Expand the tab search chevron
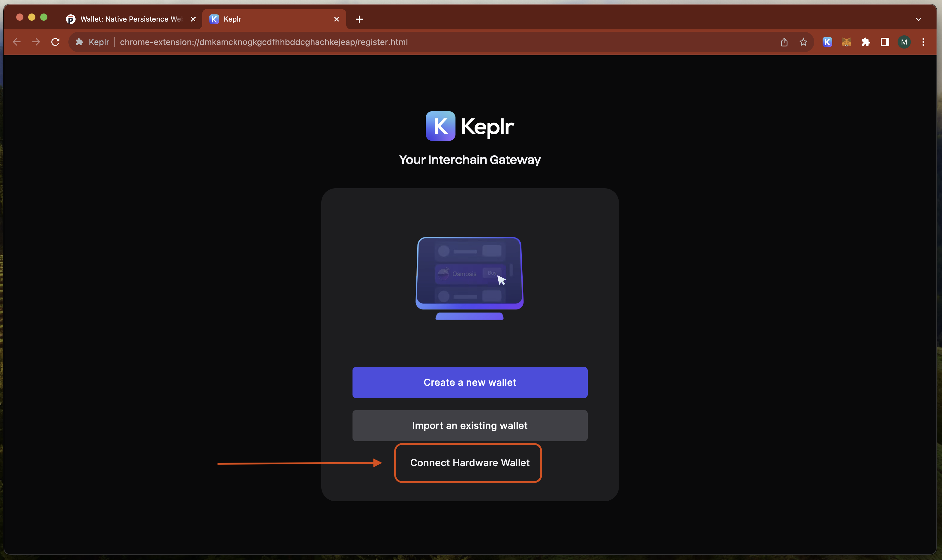Image resolution: width=942 pixels, height=560 pixels. [918, 19]
